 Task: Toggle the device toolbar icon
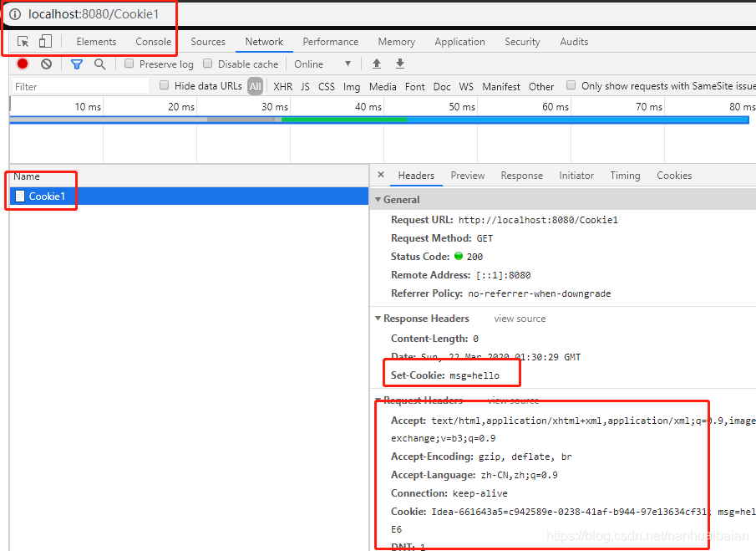click(x=45, y=42)
